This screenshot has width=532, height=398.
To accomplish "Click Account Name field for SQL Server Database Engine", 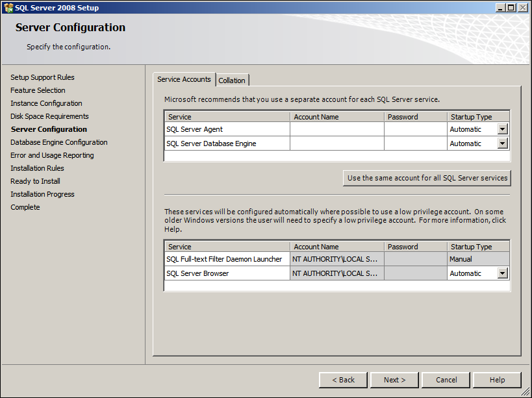I will [337, 143].
